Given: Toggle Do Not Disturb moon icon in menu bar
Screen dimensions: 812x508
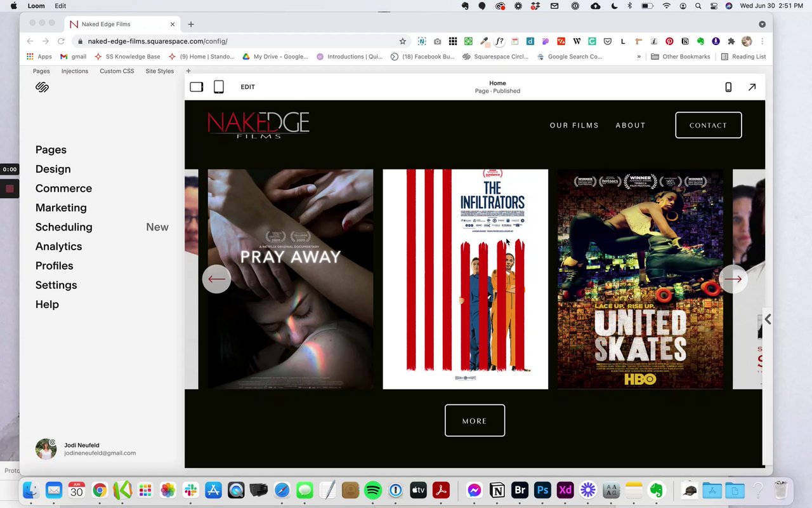Looking at the screenshot, I should click(x=613, y=6).
